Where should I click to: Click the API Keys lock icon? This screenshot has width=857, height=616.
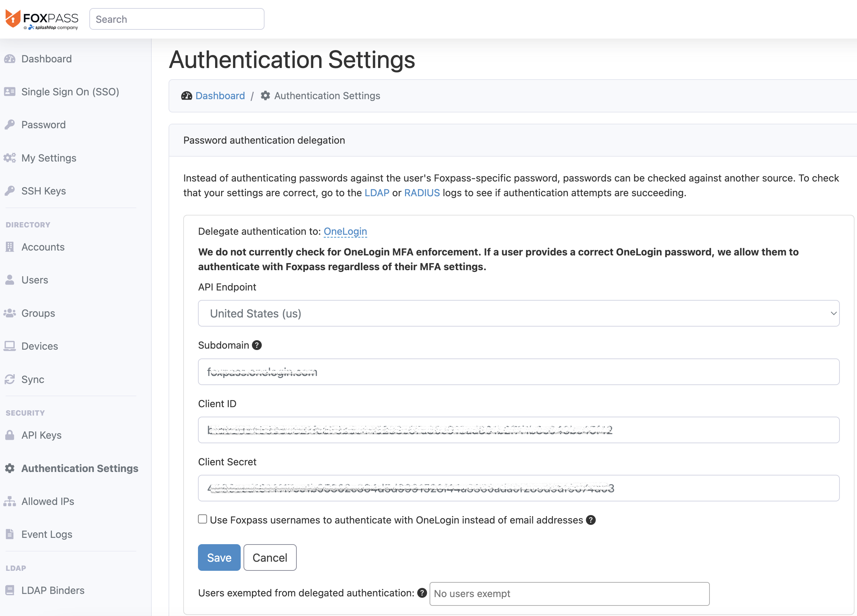10,435
